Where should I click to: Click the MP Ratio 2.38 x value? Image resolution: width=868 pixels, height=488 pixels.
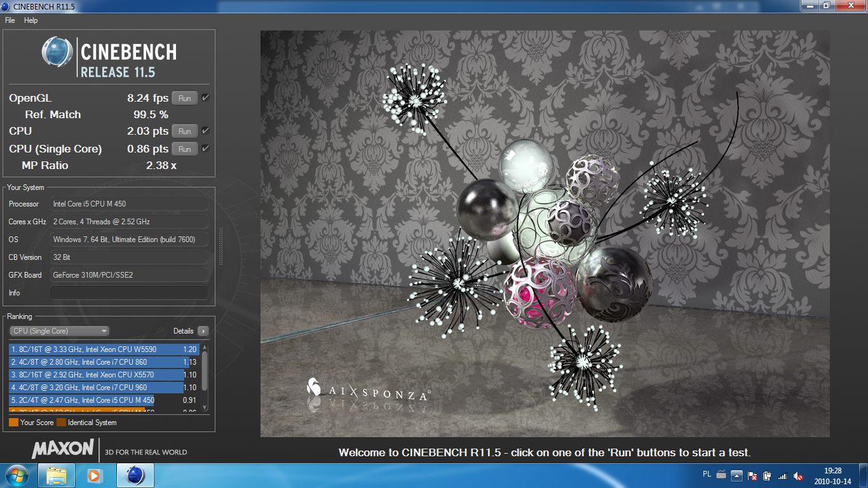tap(161, 166)
